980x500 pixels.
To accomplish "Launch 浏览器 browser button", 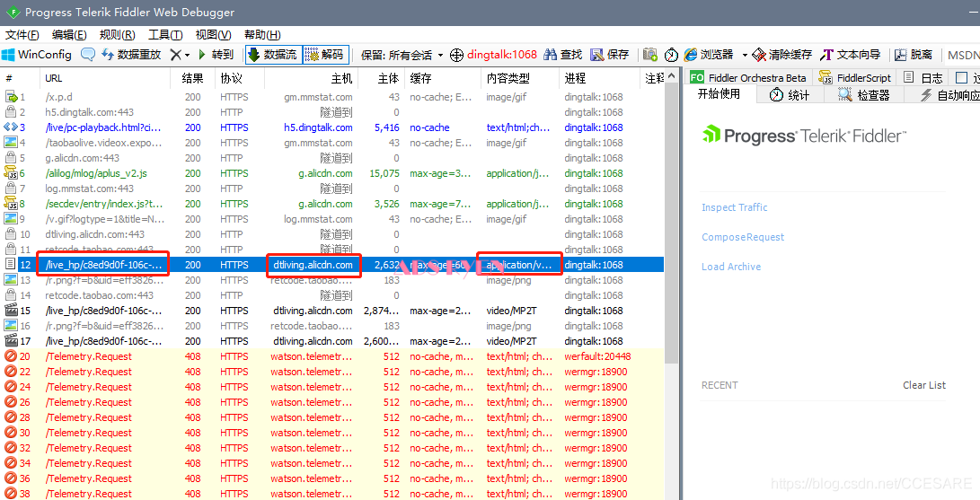I will 708,54.
